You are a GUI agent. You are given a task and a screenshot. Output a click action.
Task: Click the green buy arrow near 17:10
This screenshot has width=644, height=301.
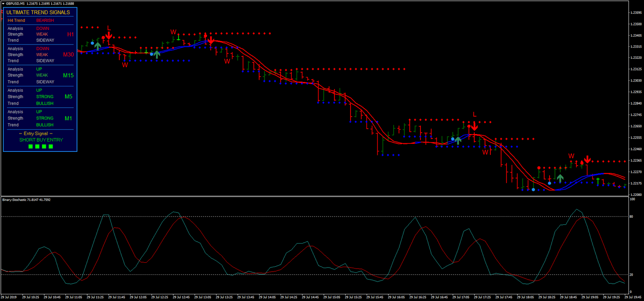point(458,140)
